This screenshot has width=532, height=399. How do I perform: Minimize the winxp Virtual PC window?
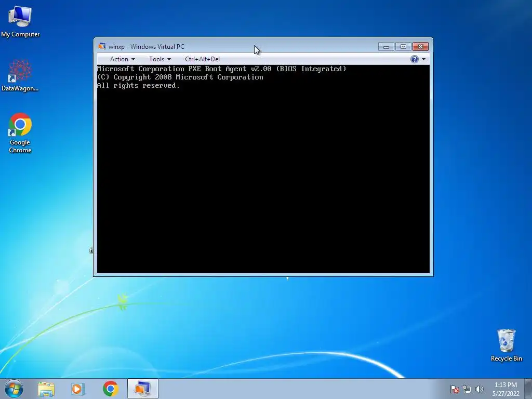pos(386,46)
